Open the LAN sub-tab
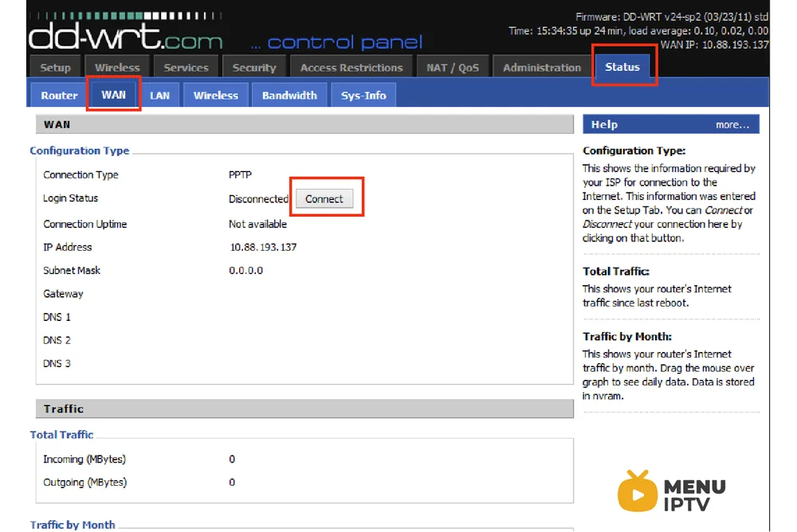 coord(159,95)
